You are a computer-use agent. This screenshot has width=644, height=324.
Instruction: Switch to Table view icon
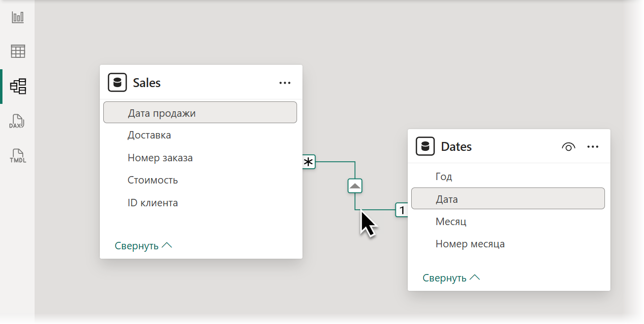[x=18, y=51]
